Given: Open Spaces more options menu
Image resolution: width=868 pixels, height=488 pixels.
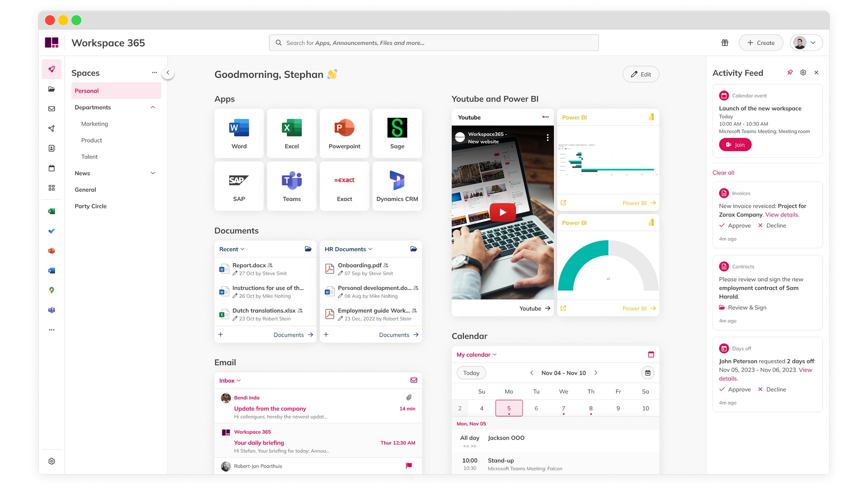Looking at the screenshot, I should [155, 72].
